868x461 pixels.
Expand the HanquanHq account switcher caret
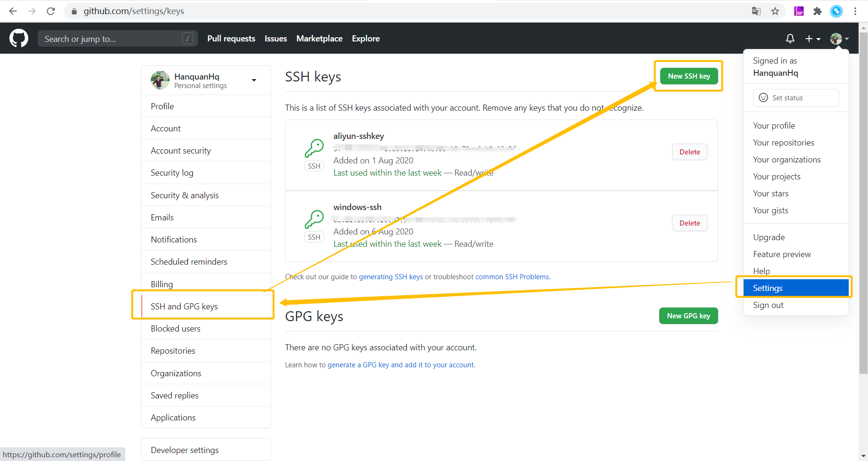pyautogui.click(x=254, y=80)
